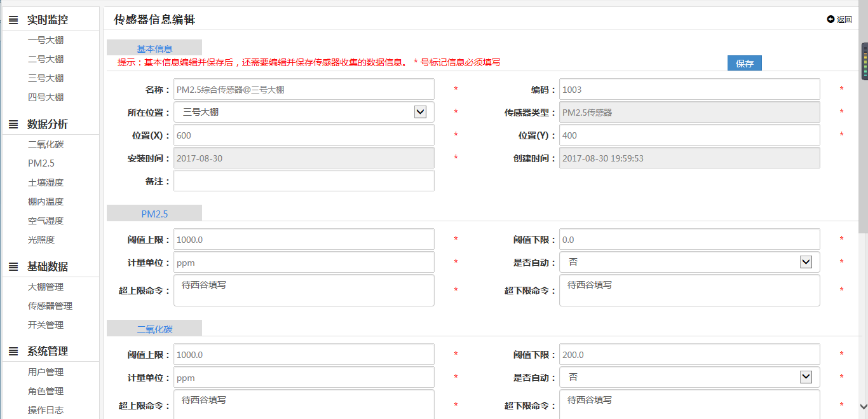The height and width of the screenshot is (419, 868).
Task: Click the 实时监控 hamburger menu icon
Action: click(x=13, y=20)
